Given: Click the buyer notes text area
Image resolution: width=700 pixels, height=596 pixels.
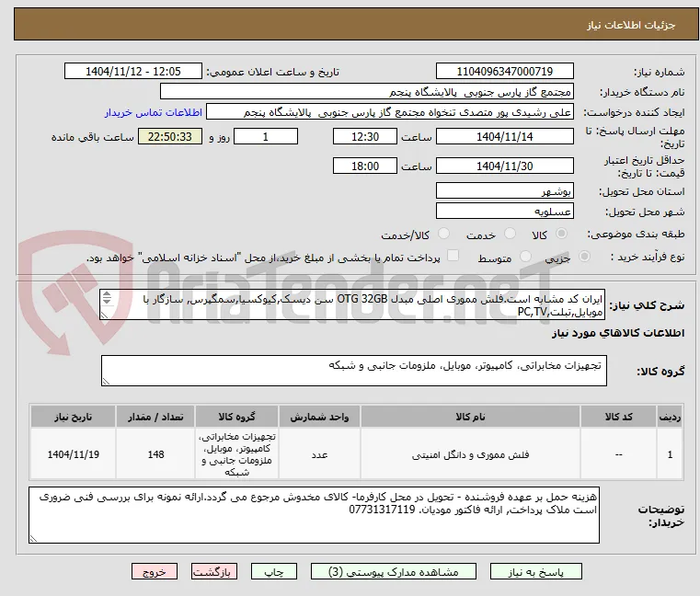Looking at the screenshot, I should coord(314,515).
